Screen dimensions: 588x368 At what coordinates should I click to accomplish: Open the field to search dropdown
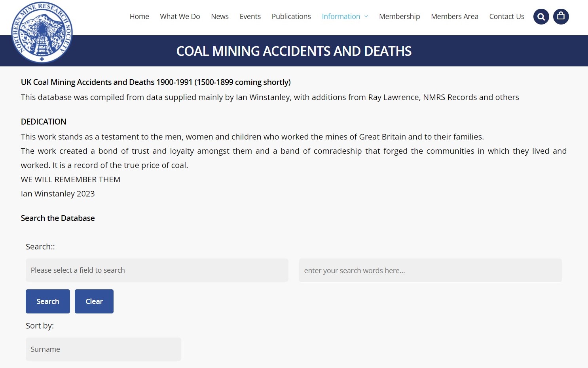157,270
